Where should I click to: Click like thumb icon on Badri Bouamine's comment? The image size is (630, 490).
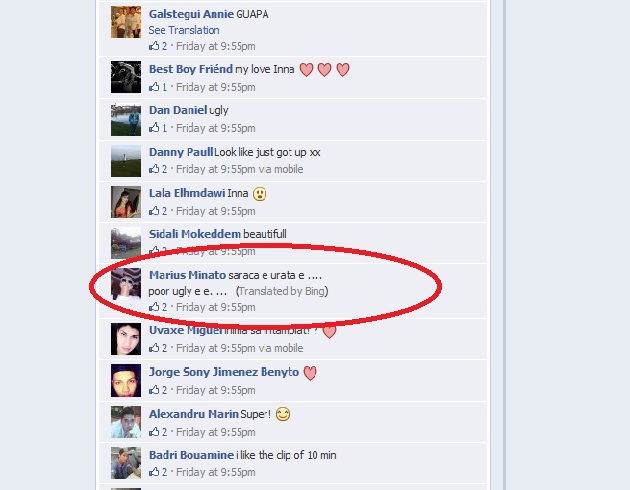154,472
